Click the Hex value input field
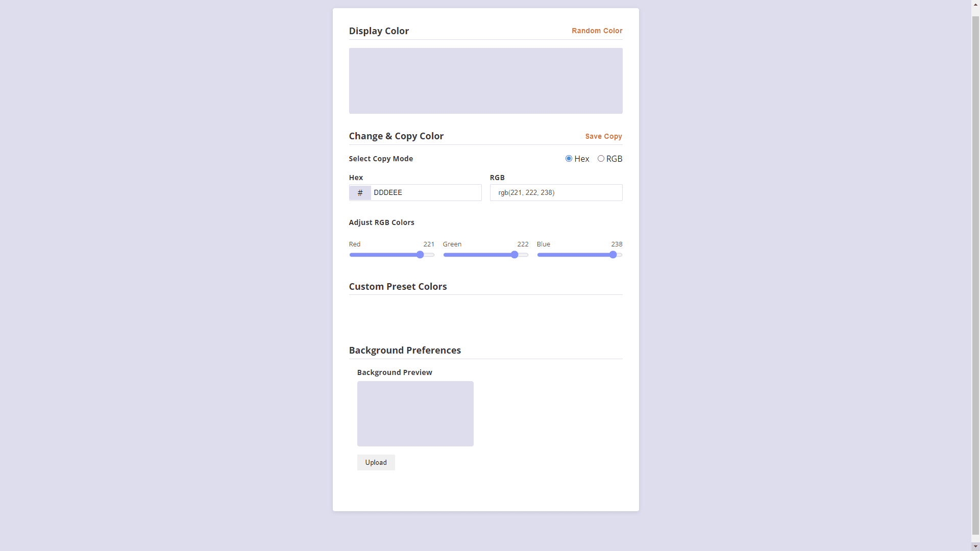Viewport: 980px width, 551px height. click(x=426, y=193)
